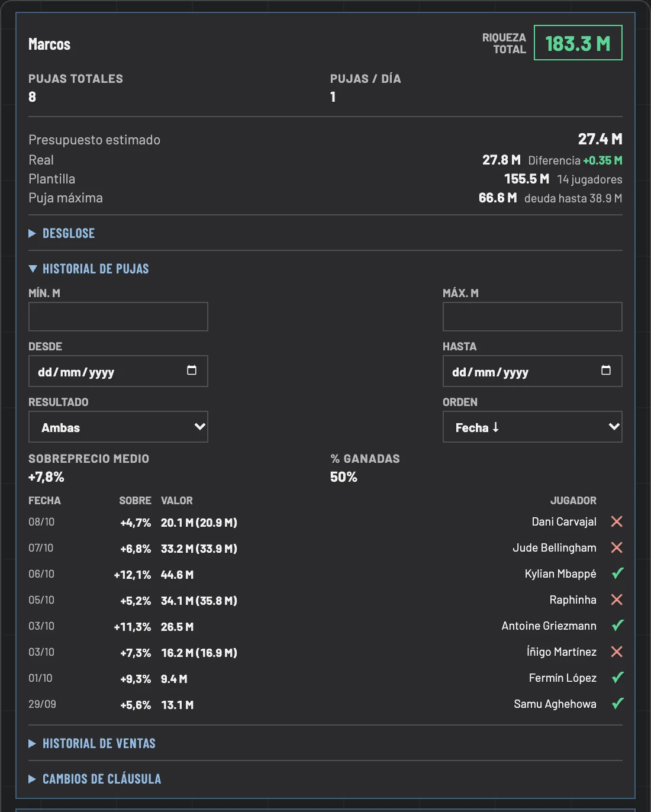Open the RESULTADO dropdown showing Ambas

click(118, 427)
